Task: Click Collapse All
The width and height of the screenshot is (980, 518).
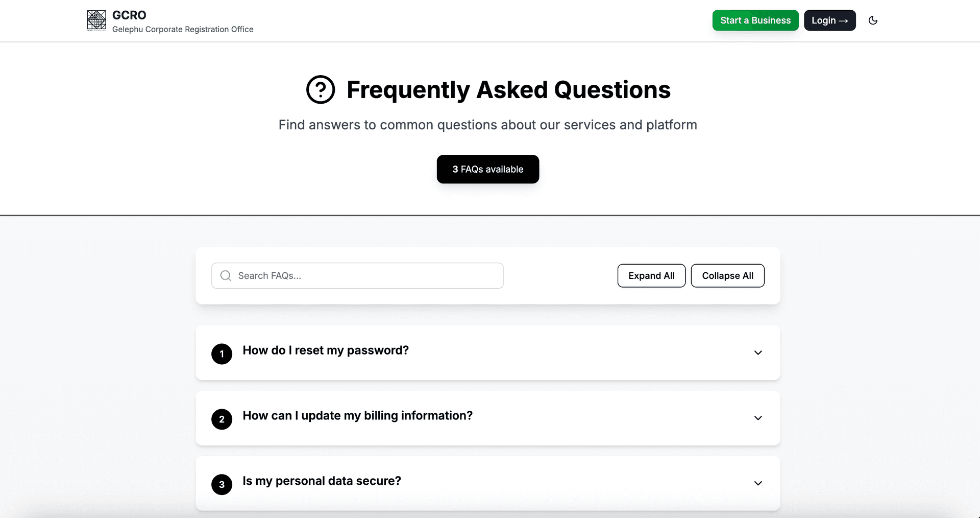Action: (728, 275)
